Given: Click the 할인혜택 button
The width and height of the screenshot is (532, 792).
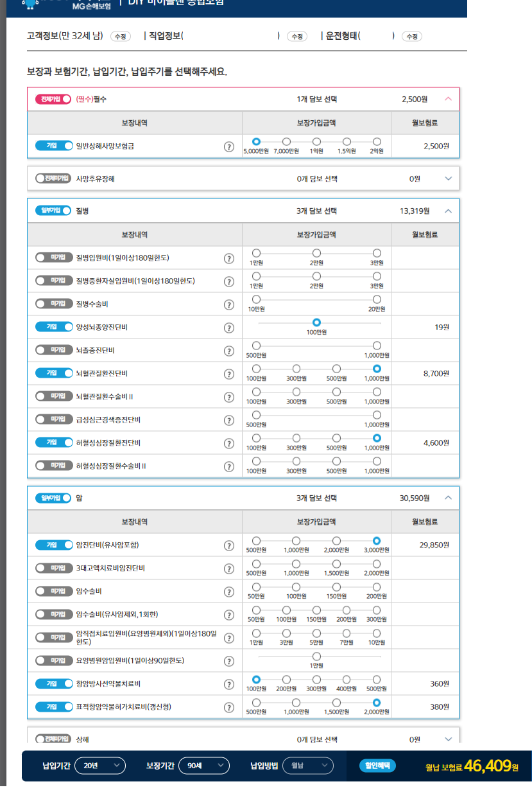Looking at the screenshot, I should [377, 766].
